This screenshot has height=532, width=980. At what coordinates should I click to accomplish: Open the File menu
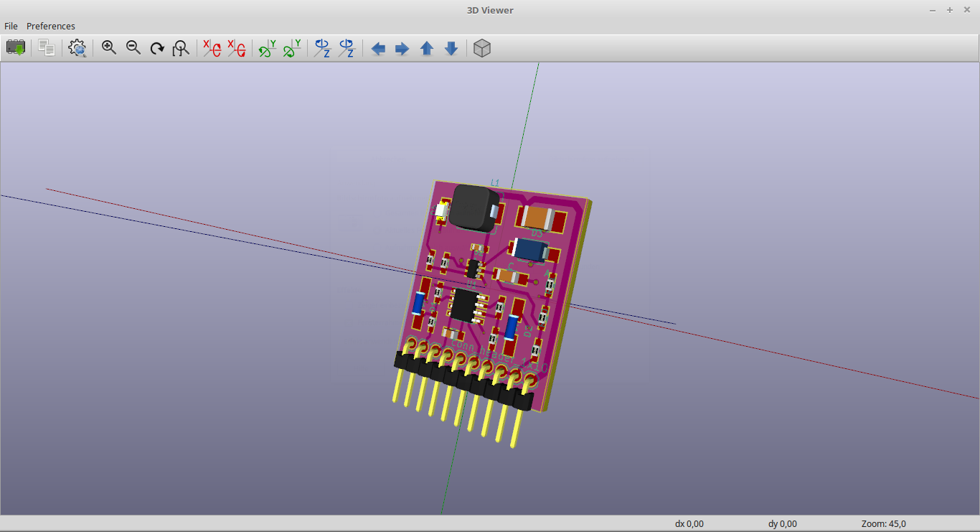11,26
